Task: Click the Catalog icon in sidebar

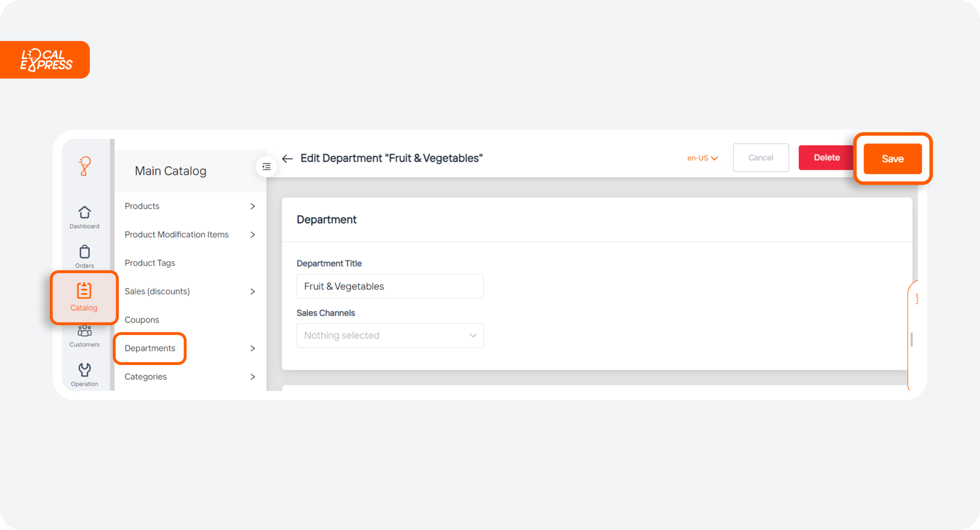Action: pyautogui.click(x=84, y=296)
